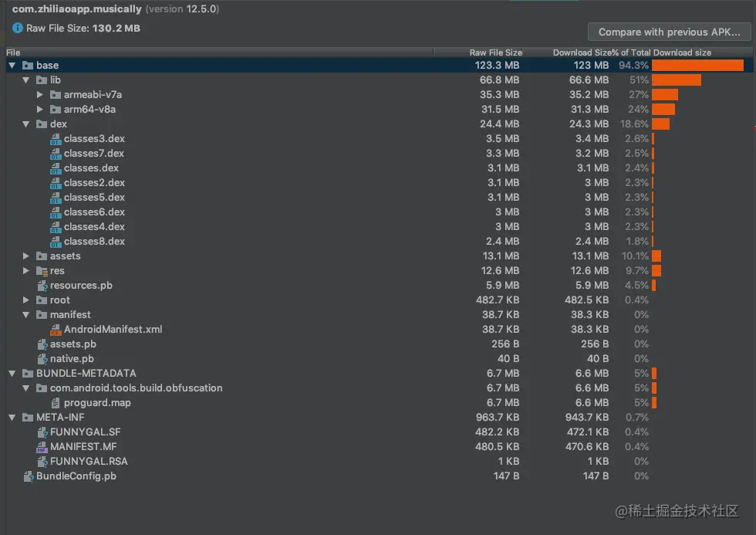Click the 482.7 KB raw size of root
The height and width of the screenshot is (535, 756).
coord(497,300)
